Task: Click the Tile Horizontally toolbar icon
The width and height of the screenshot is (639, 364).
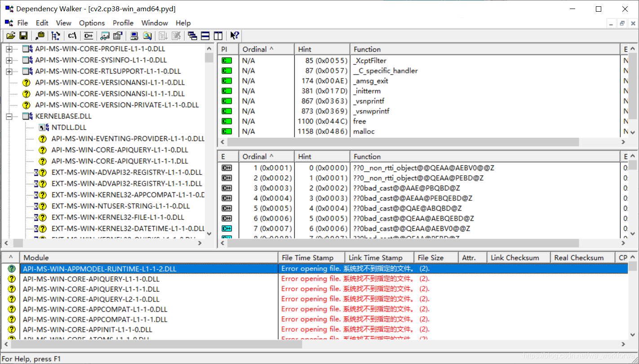Action: [205, 36]
